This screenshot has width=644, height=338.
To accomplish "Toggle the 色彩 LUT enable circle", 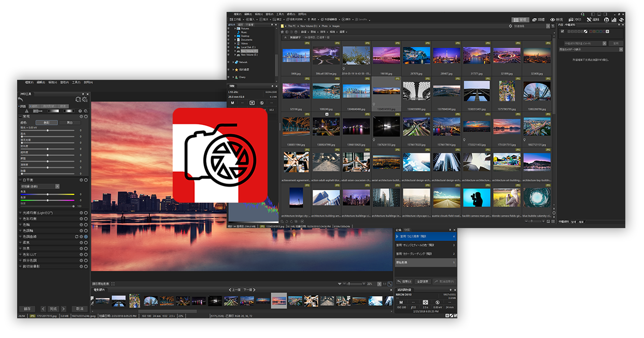I will click(86, 254).
